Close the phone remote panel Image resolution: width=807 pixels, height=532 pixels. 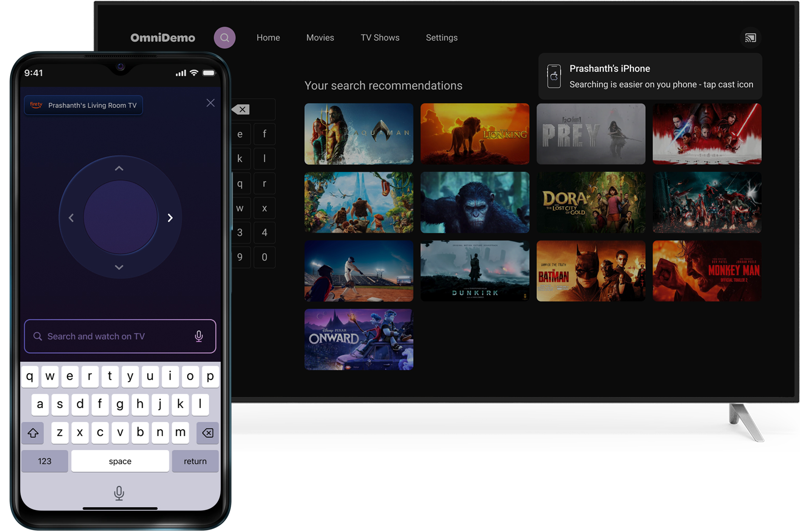[x=210, y=103]
